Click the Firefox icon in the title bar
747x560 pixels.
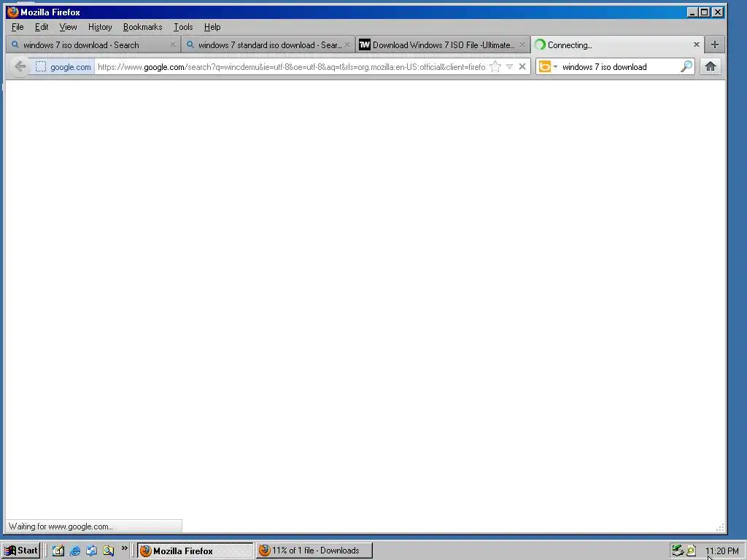13,12
